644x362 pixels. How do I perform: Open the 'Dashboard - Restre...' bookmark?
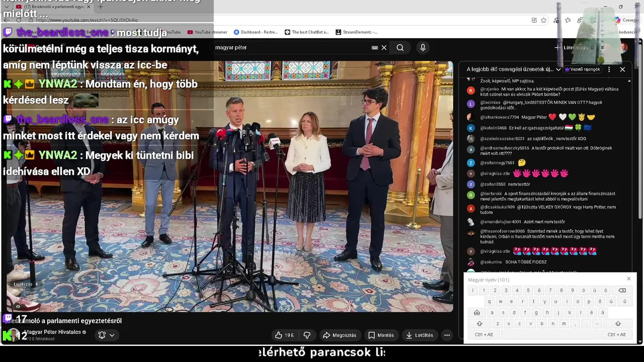coord(256,32)
